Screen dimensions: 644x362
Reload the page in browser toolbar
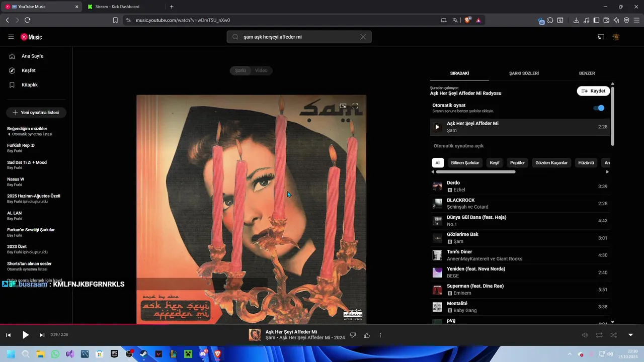pyautogui.click(x=27, y=20)
